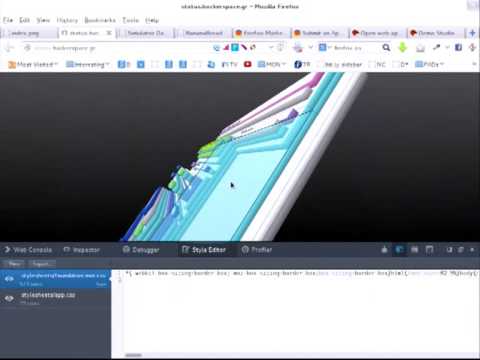Click the Import stylesheet button
Image resolution: width=480 pixels, height=360 pixels.
(42, 264)
